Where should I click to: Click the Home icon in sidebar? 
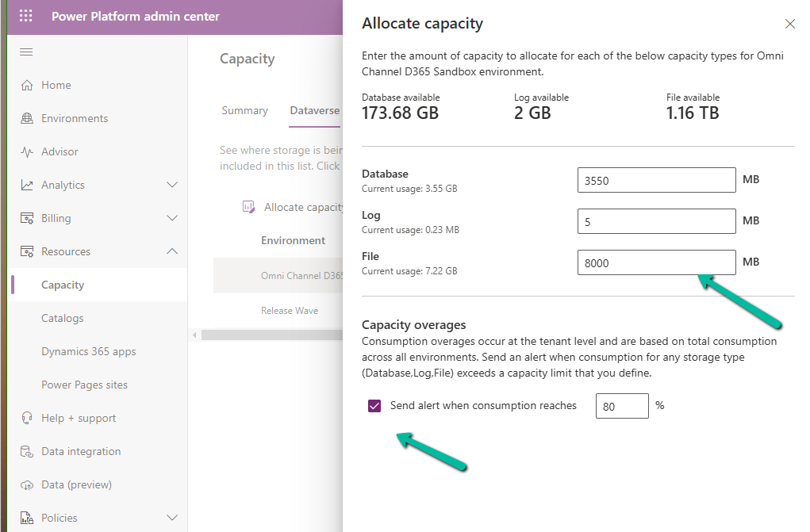(x=27, y=86)
